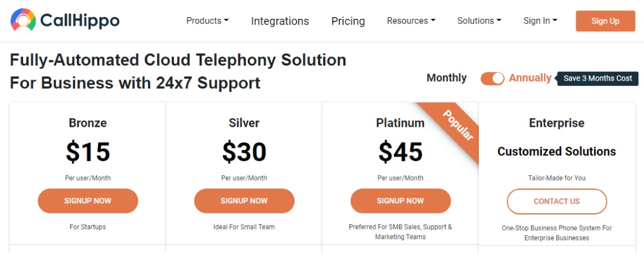Expand the Sign In dropdown

tap(540, 20)
